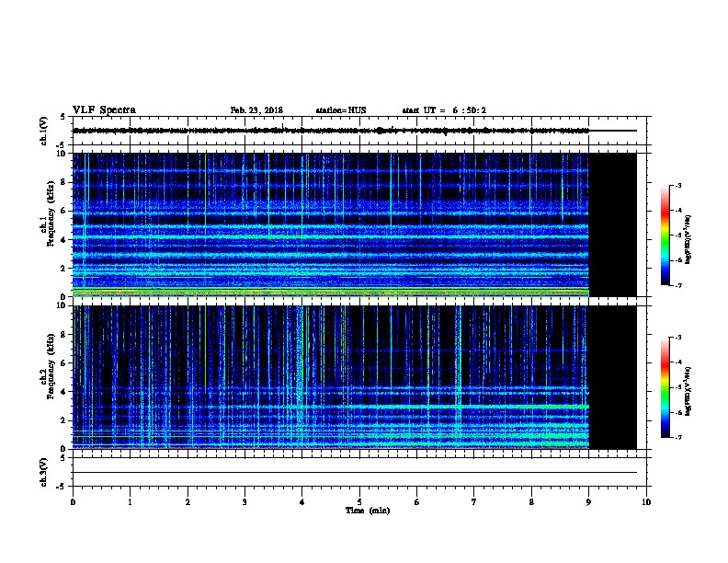728x563 pixels.
Task: Click the ch.2 spectrogram plot area
Action: click(x=331, y=377)
